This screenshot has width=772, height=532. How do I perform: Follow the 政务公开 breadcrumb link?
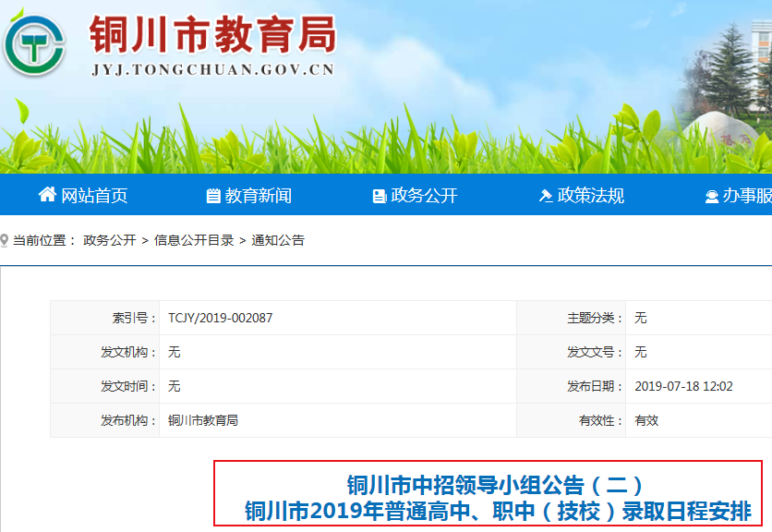[109, 240]
